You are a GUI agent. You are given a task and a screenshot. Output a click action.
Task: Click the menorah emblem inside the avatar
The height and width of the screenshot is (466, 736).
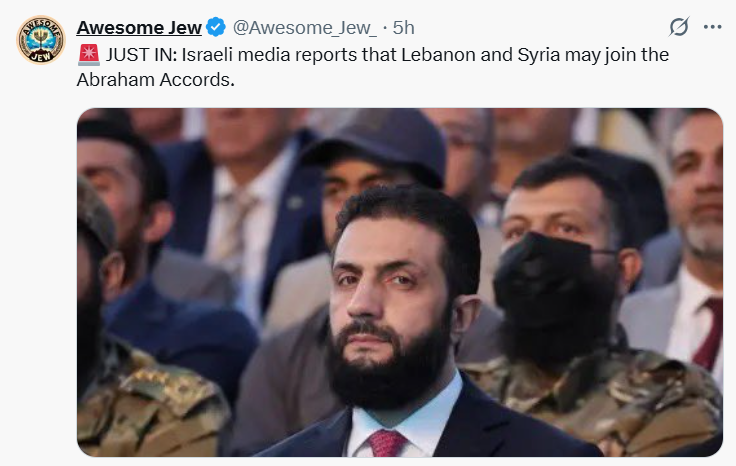[41, 39]
